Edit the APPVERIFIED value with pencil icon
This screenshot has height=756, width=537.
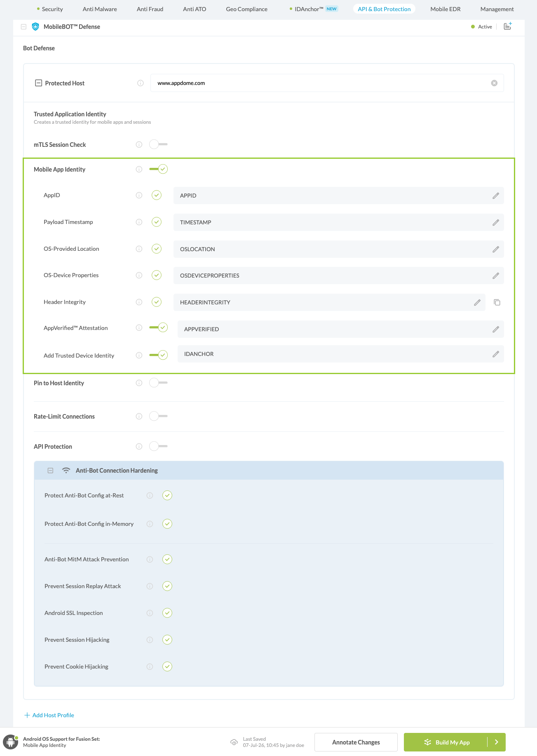click(496, 330)
